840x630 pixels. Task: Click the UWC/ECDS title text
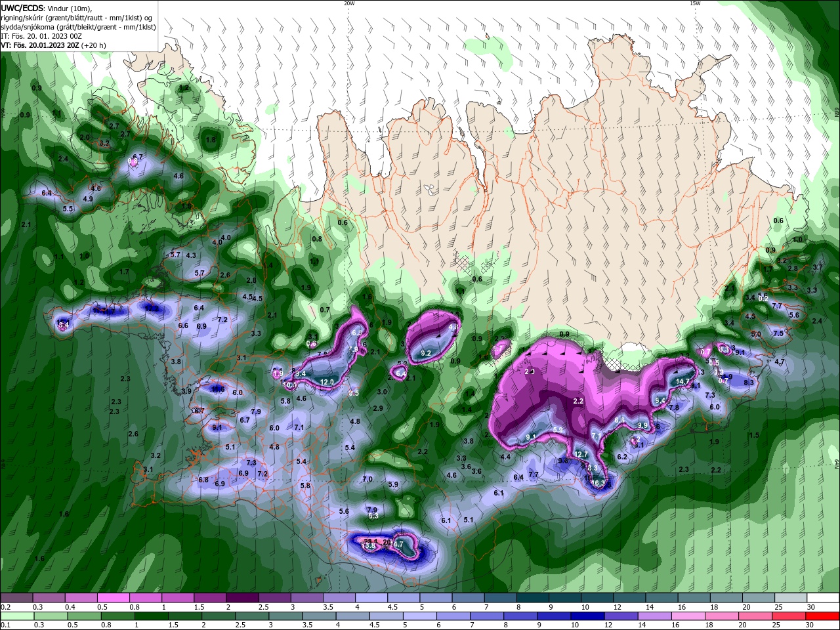pos(22,8)
